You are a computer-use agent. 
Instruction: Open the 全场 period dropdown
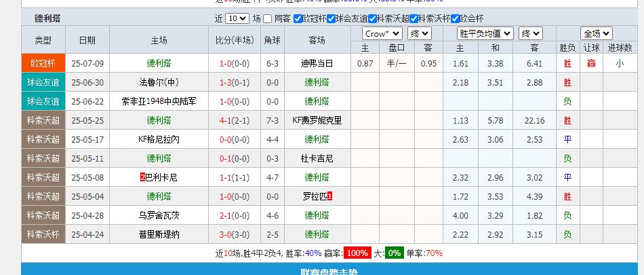(x=596, y=33)
